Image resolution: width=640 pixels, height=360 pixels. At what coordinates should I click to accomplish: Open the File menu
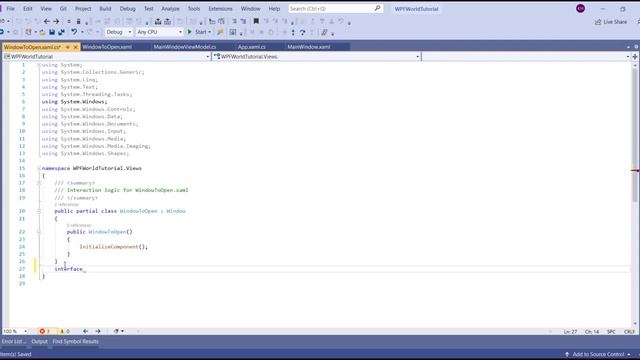click(x=10, y=9)
